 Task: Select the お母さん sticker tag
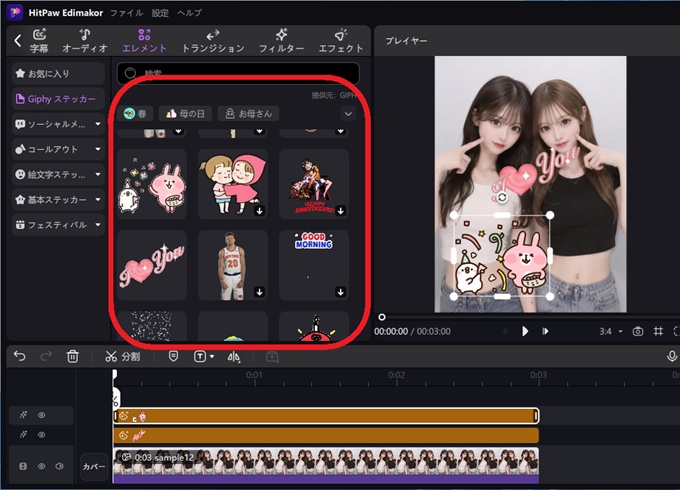[248, 114]
